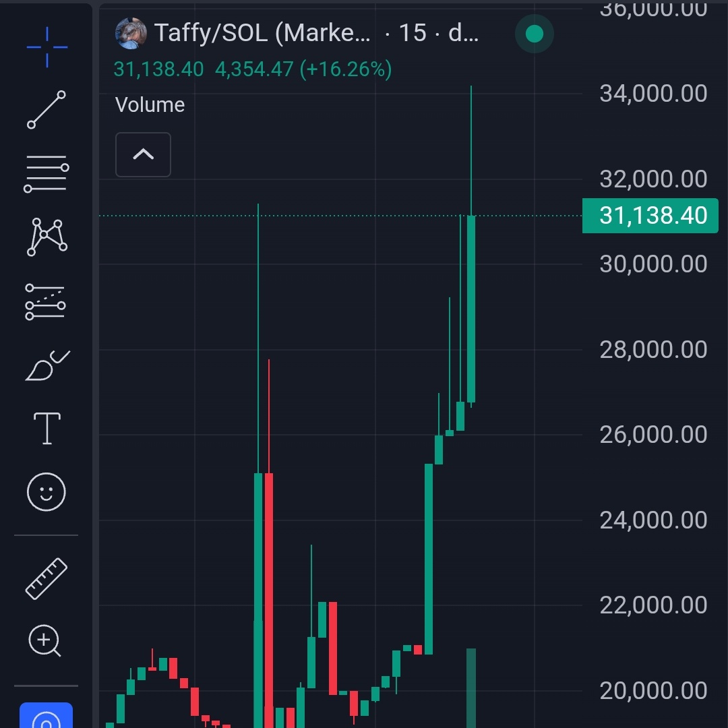Open the Taffy/SOL symbol title
This screenshot has width=728, height=728.
[x=262, y=33]
